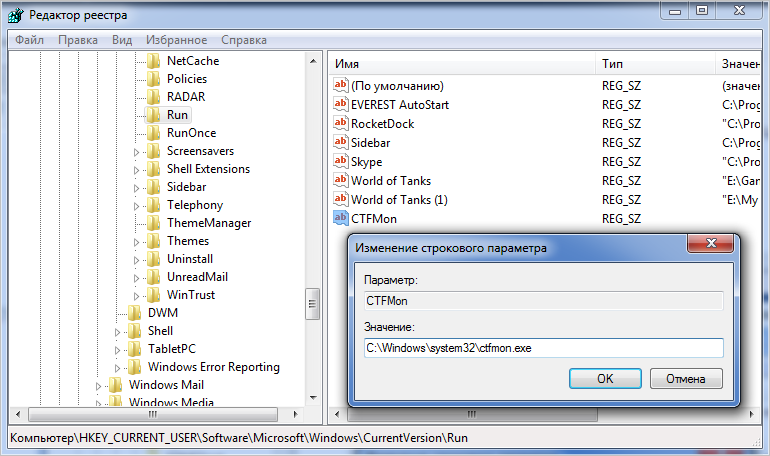Click the tree pane scroll up arrow
Viewport: 770px width, 456px height.
point(313,61)
